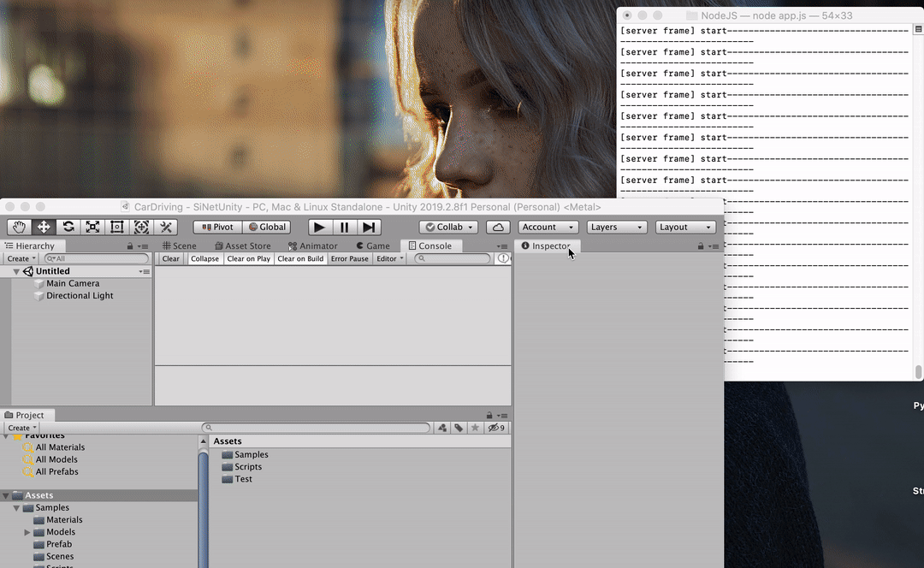The width and height of the screenshot is (924, 568).
Task: Click the Pause button
Action: 344,227
